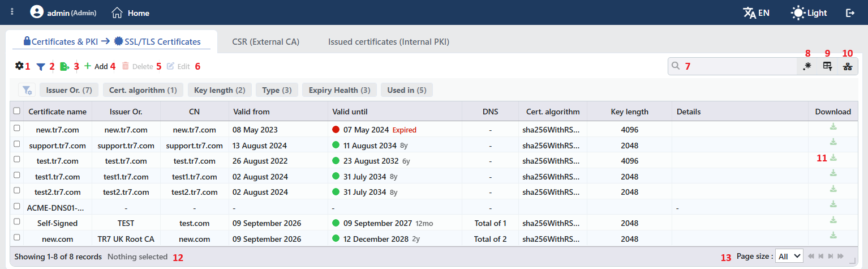Sort by Certificate name column header
The width and height of the screenshot is (868, 269).
tap(57, 112)
